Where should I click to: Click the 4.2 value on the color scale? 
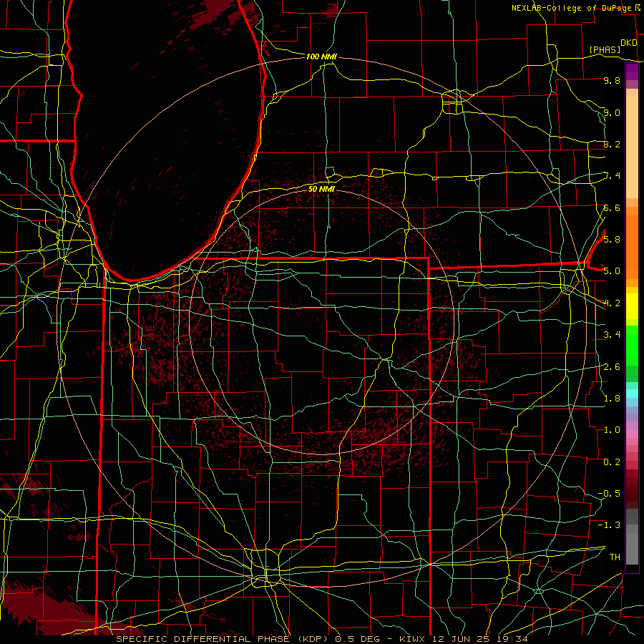click(x=612, y=303)
